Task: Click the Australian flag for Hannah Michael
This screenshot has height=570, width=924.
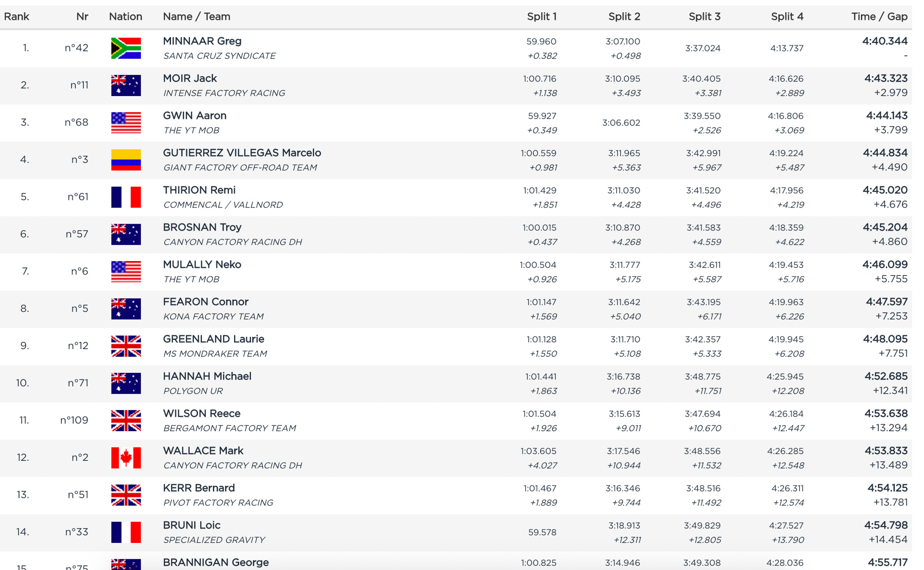Action: point(126,383)
